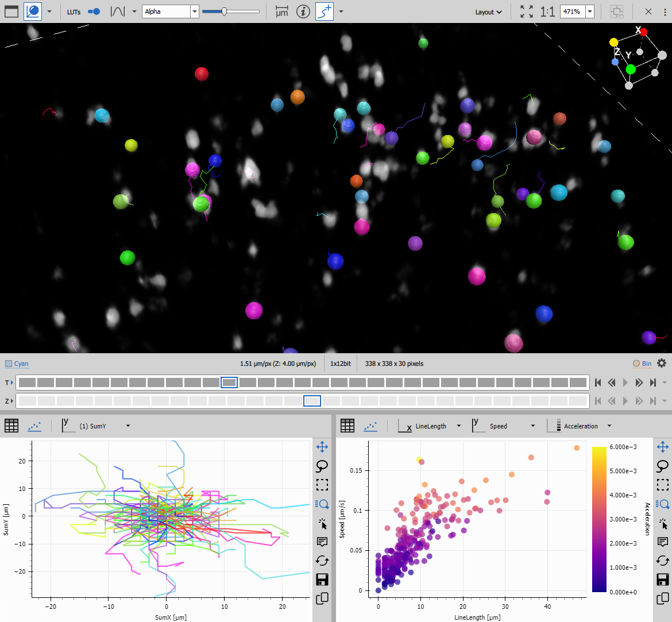
Task: Save the Speed vs LineLength chart
Action: pos(662,579)
